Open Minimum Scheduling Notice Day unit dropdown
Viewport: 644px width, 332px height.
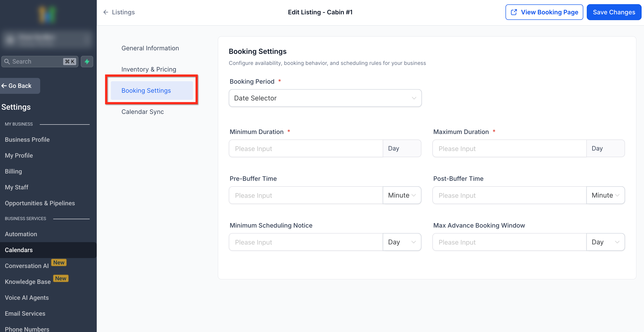(402, 242)
